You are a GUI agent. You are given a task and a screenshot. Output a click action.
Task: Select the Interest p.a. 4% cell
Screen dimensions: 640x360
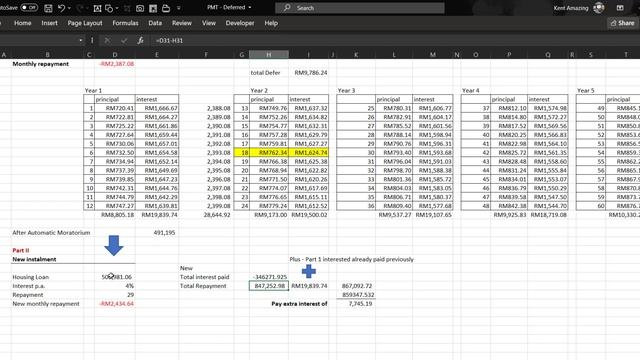pyautogui.click(x=115, y=286)
